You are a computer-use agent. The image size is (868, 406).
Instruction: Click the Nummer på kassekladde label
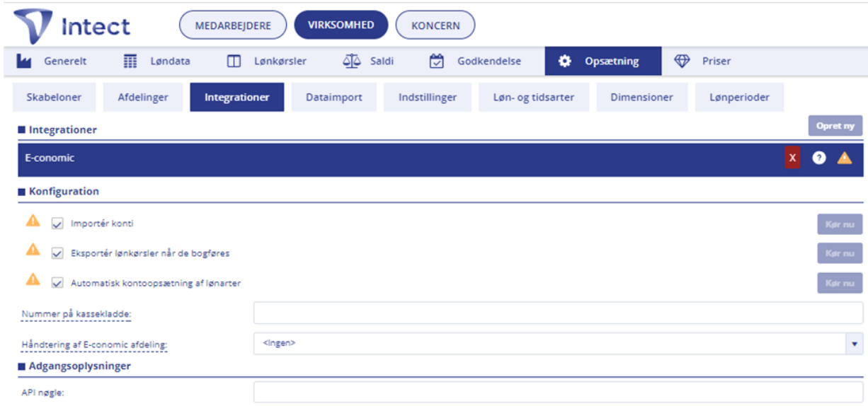tap(76, 313)
